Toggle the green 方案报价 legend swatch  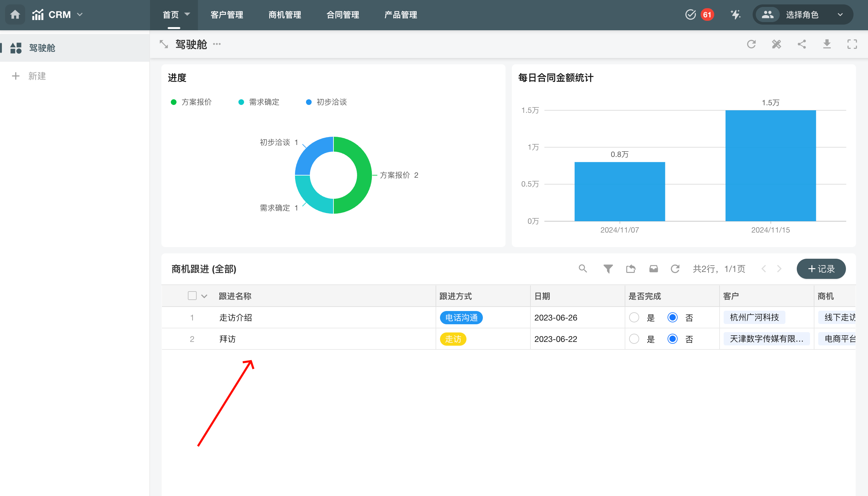(173, 102)
